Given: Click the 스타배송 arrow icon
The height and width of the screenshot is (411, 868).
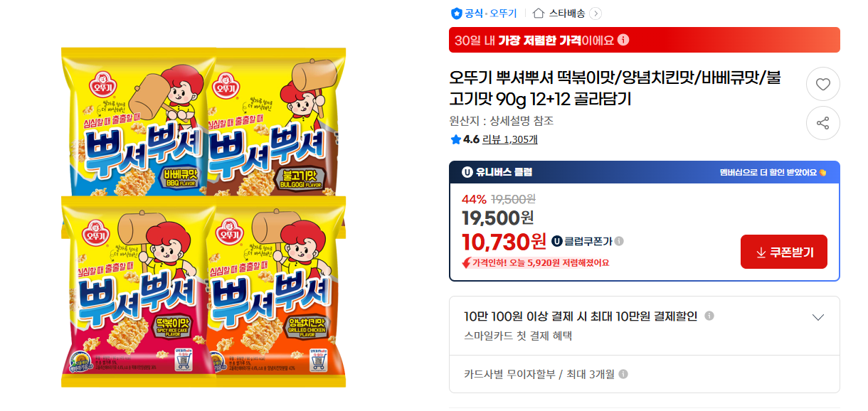Looking at the screenshot, I should pos(596,14).
